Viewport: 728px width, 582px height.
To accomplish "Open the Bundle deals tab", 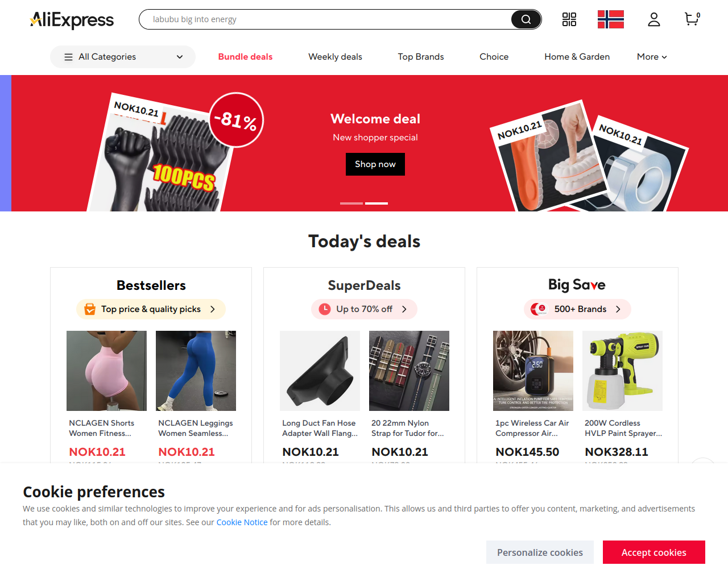I will 245,57.
